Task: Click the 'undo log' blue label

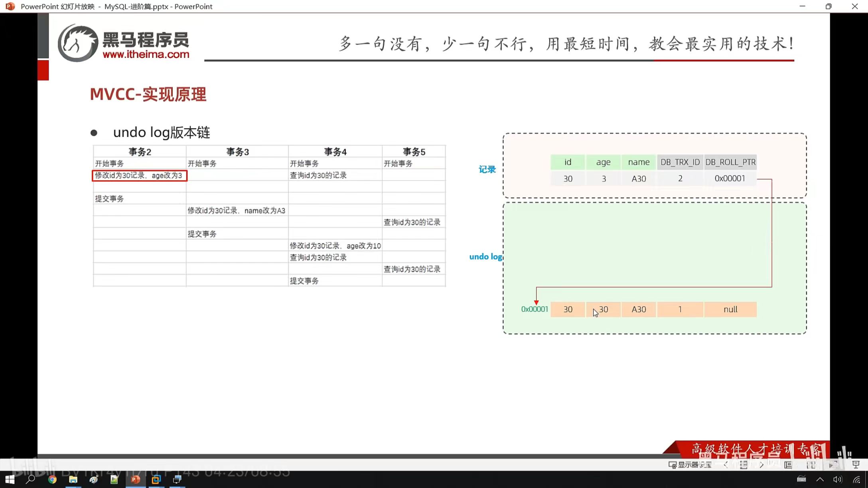Action: (x=486, y=256)
